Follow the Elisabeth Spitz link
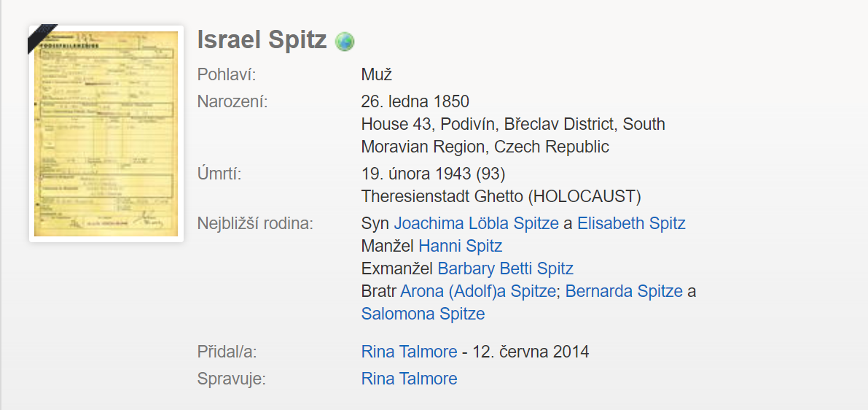 (x=631, y=223)
